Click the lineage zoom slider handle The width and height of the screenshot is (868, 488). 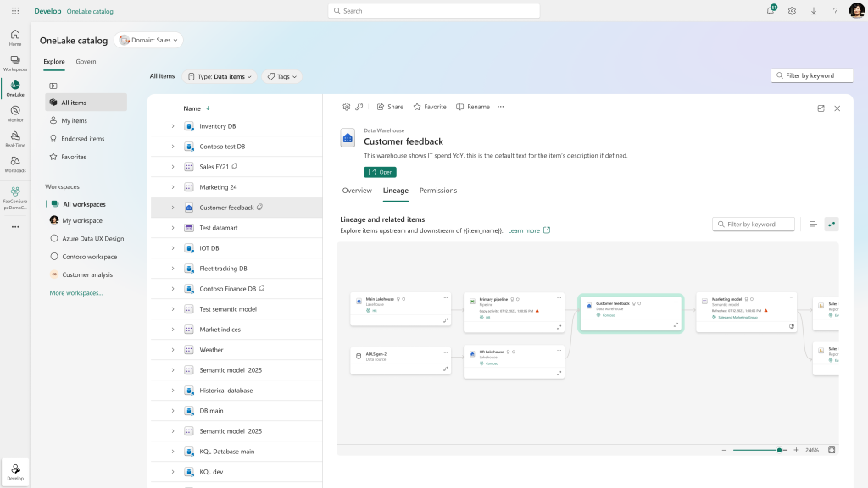(779, 450)
